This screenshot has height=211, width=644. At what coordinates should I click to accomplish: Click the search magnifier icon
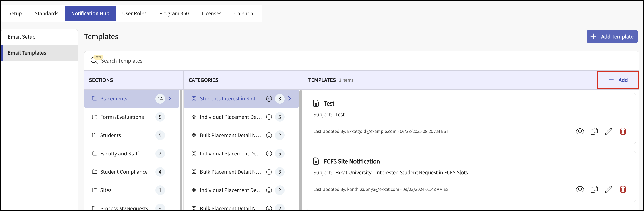(x=94, y=61)
